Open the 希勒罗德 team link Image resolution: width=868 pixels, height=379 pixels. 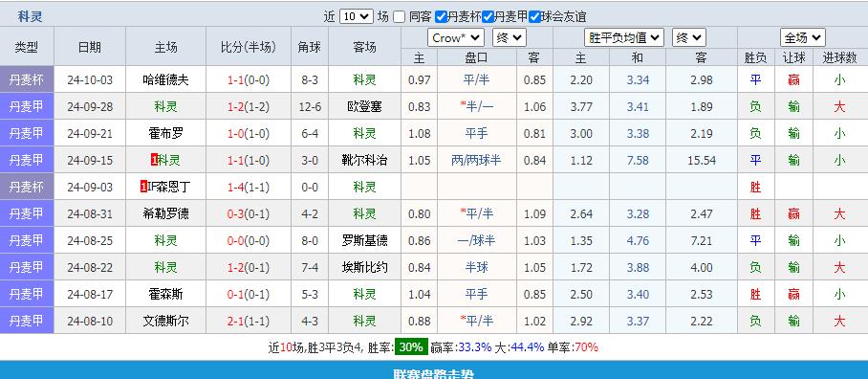tap(165, 213)
